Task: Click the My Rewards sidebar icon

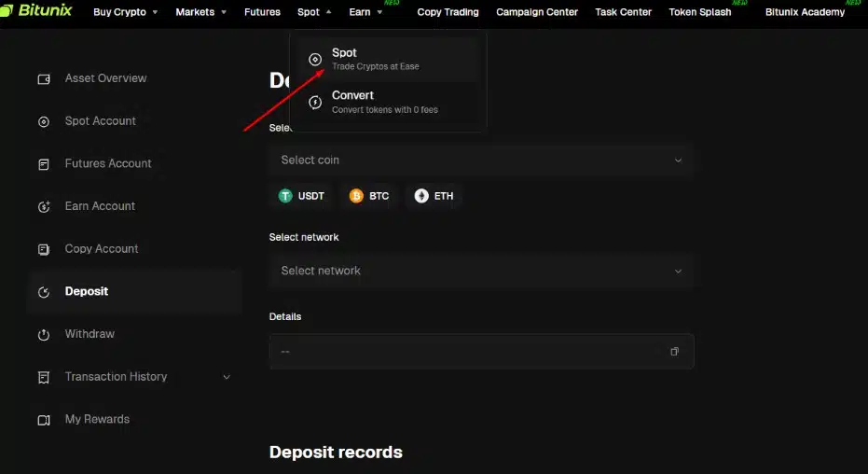Action: [44, 420]
